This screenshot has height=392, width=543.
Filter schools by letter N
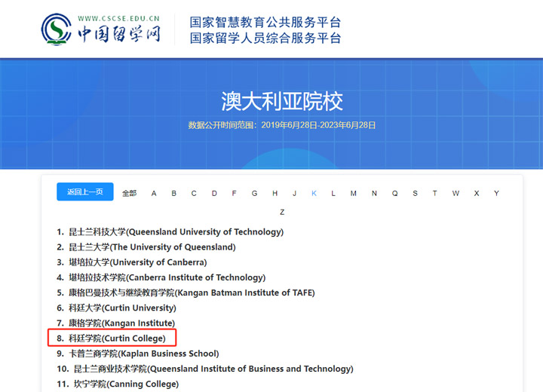point(374,193)
